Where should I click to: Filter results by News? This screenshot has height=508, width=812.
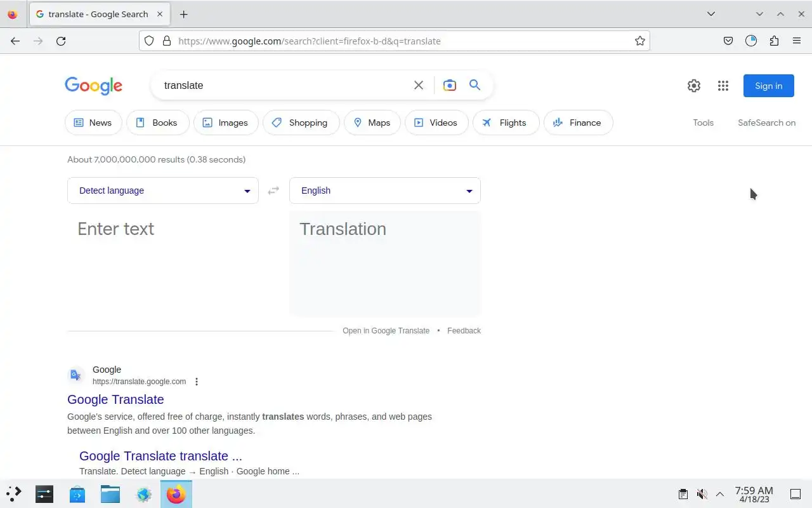pyautogui.click(x=93, y=123)
